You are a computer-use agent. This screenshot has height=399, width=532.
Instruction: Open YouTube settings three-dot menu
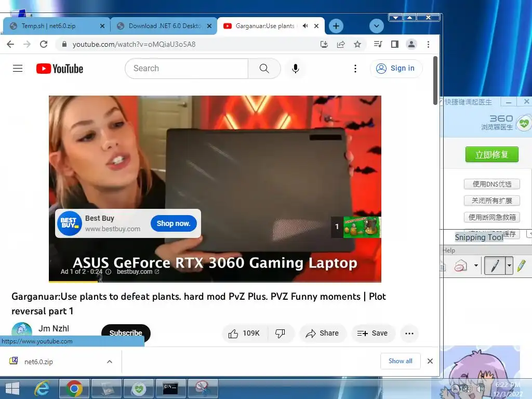tap(355, 69)
